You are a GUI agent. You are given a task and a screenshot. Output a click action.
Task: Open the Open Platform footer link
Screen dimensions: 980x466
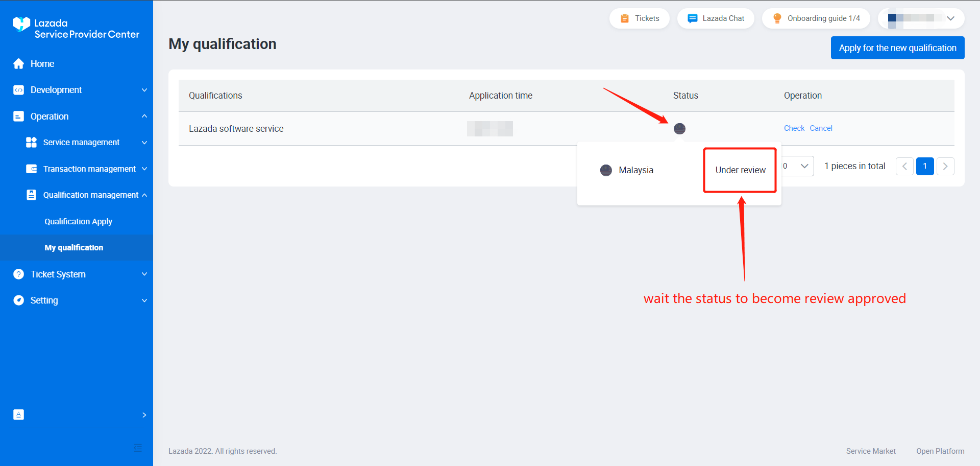tap(940, 451)
